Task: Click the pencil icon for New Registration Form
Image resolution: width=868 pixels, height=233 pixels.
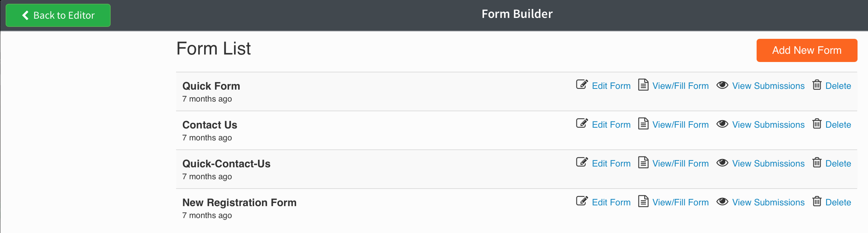Action: point(582,201)
